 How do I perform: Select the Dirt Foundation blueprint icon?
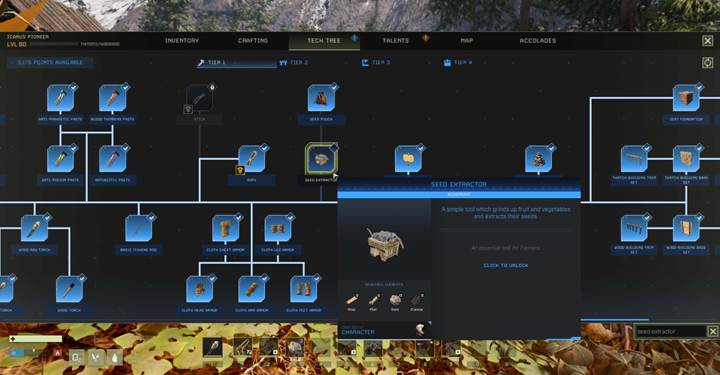click(686, 98)
